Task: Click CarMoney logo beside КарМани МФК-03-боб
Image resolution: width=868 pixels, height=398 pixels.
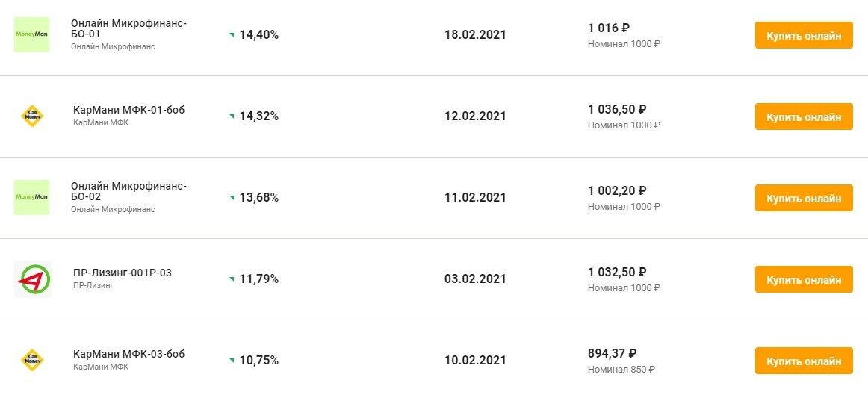Action: pos(31,360)
